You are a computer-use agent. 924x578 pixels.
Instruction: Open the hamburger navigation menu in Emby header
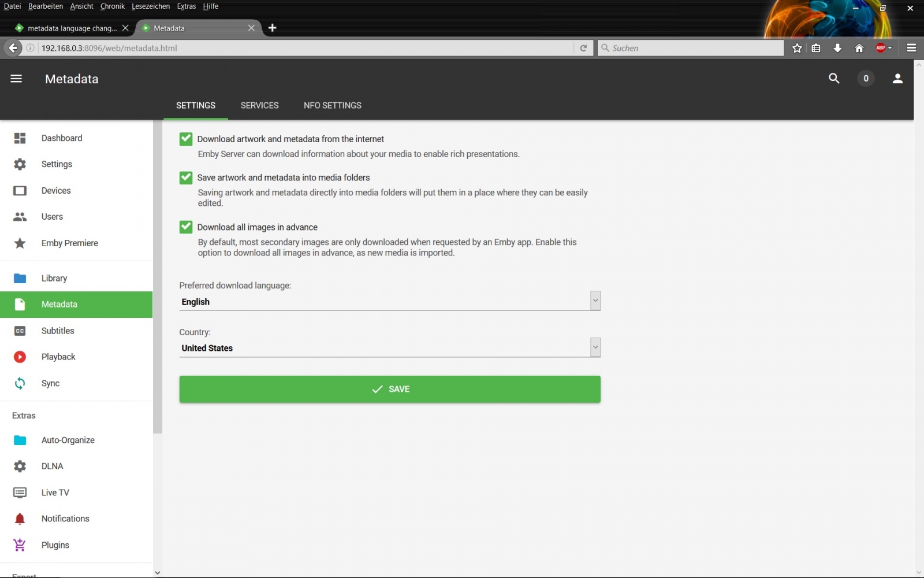pyautogui.click(x=16, y=79)
